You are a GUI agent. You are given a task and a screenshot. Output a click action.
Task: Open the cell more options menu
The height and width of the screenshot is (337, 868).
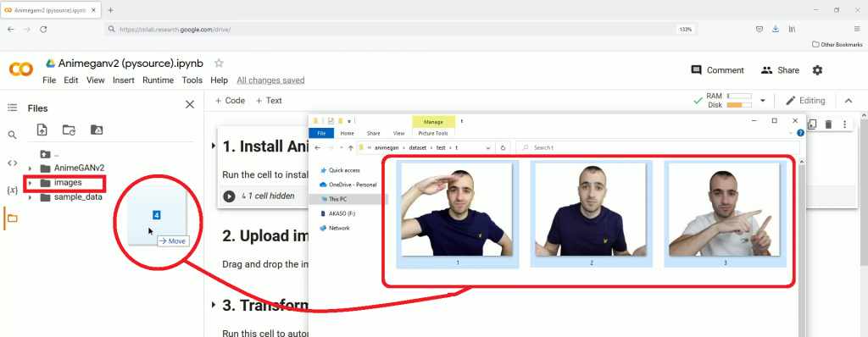click(x=845, y=124)
